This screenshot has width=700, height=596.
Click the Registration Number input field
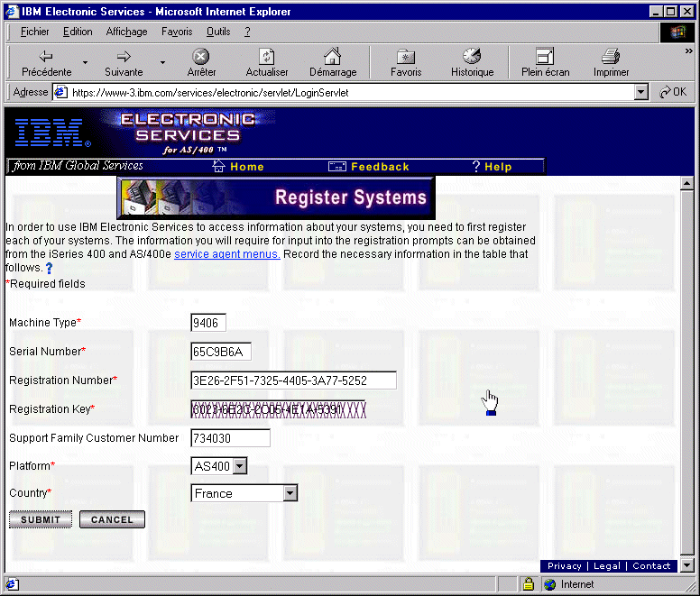pos(293,381)
